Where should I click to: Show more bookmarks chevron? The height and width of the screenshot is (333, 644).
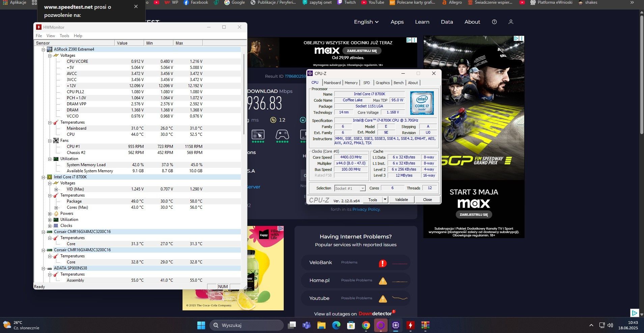tap(632, 2)
